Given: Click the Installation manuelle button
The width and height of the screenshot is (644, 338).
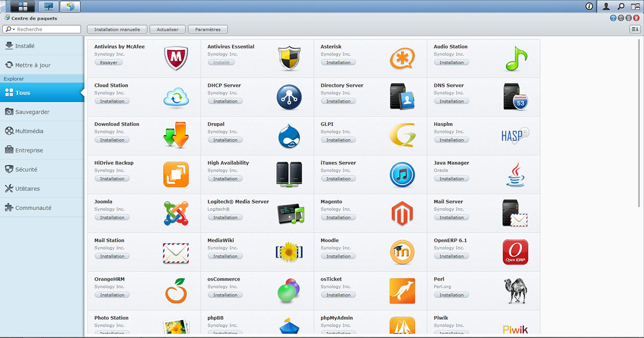Looking at the screenshot, I should tap(117, 29).
